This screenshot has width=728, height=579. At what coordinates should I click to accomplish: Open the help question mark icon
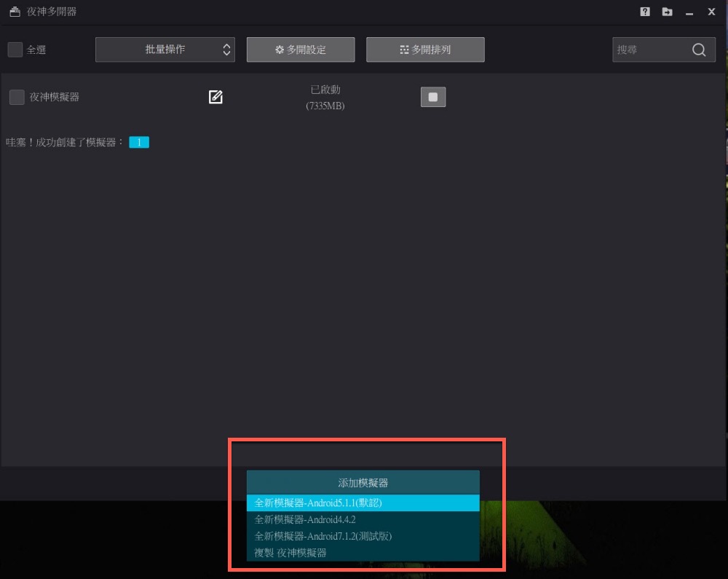pos(645,12)
